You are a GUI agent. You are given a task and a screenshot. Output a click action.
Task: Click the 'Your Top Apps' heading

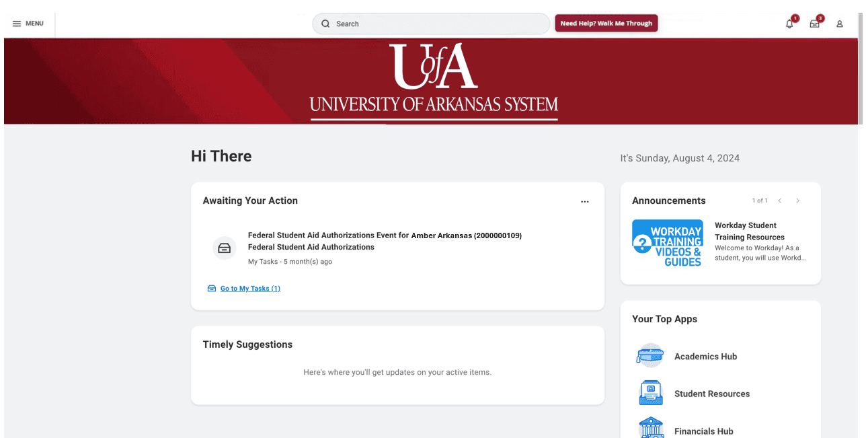coord(664,319)
